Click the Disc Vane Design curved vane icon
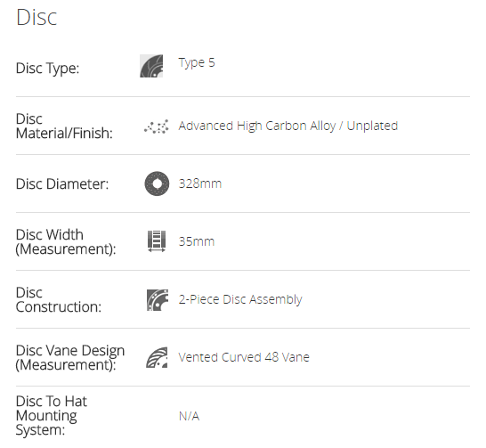Screen dimensions: 486x448 pos(157,357)
